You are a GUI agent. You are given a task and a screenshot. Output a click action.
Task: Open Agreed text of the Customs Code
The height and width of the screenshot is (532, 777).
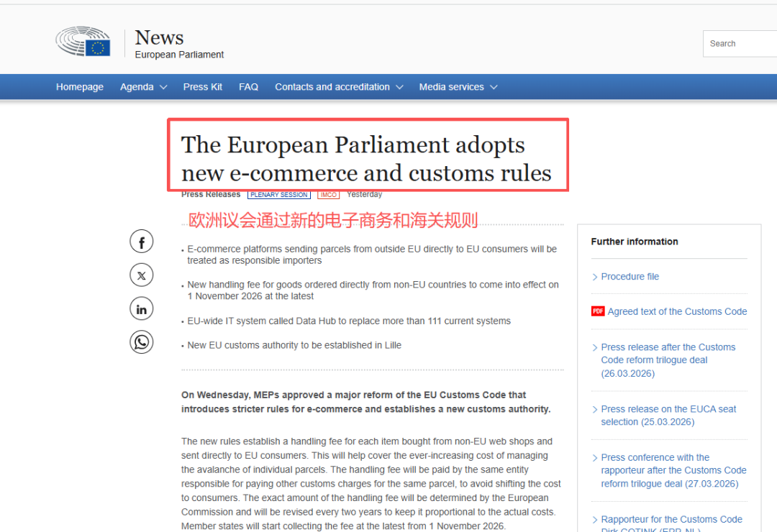pyautogui.click(x=678, y=311)
